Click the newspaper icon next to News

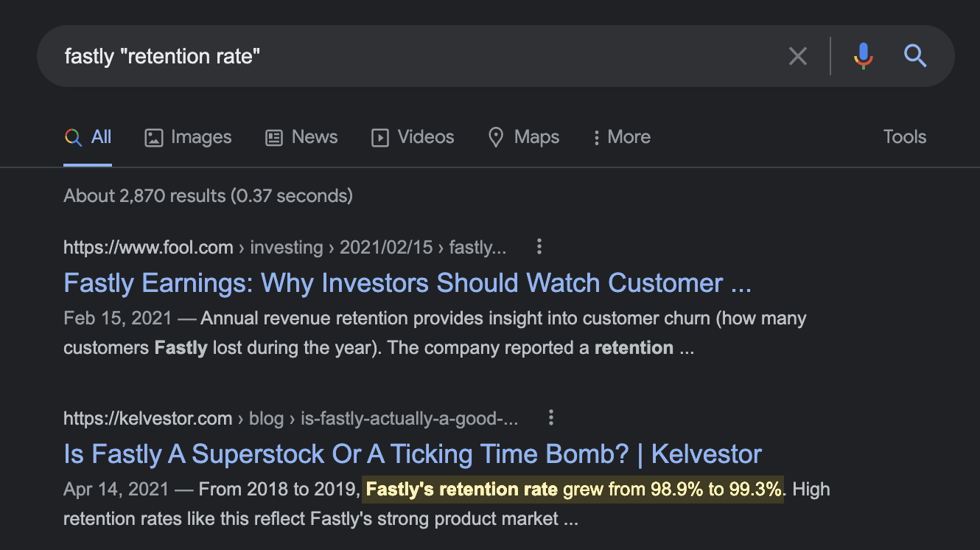[x=273, y=136]
